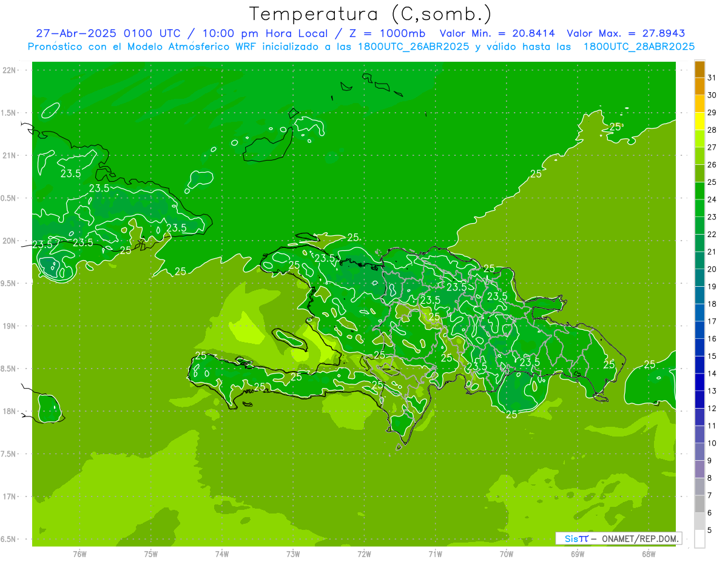Click the '5' legend label
The height and width of the screenshot is (562, 728).
click(x=710, y=530)
